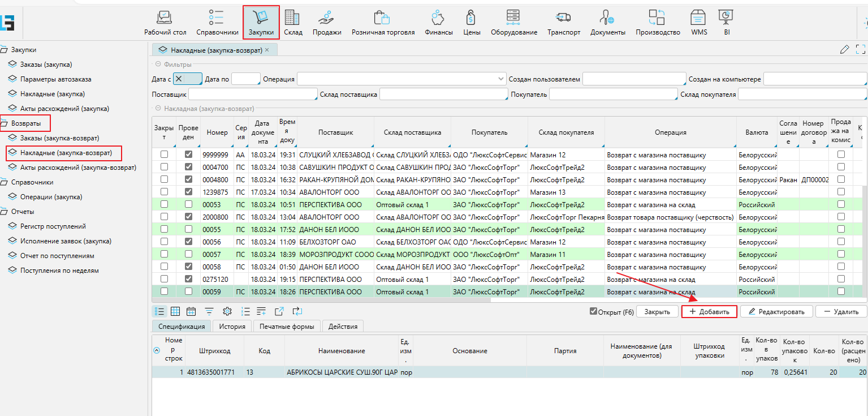Collapse the Фильтры section
This screenshot has width=868, height=416.
click(158, 65)
